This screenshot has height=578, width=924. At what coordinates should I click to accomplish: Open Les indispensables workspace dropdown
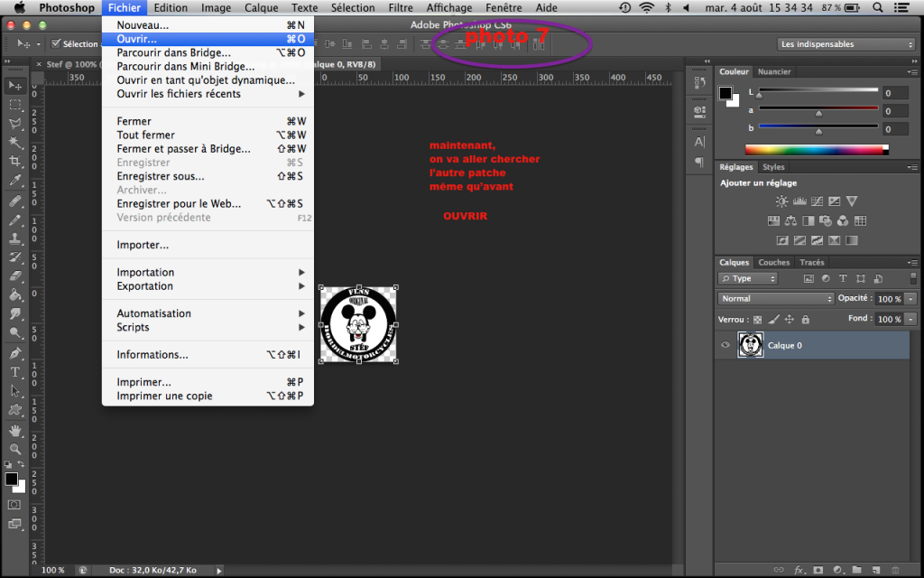point(846,44)
